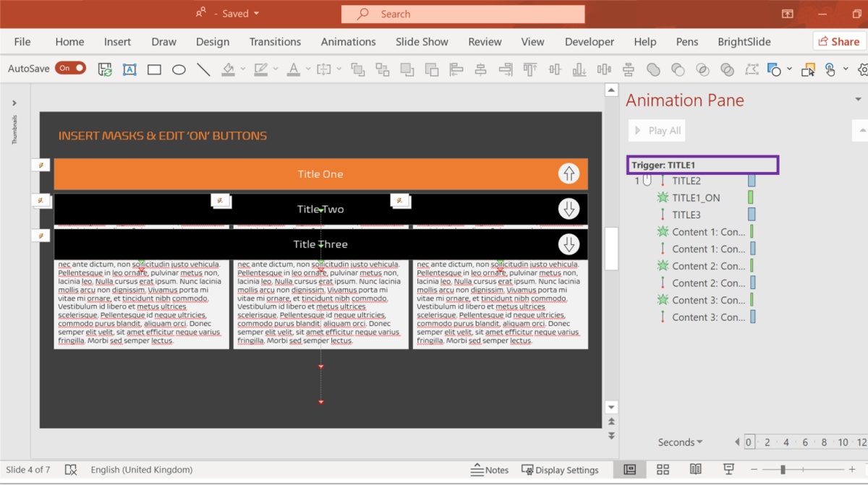Start Slide Show from status bar
868x488 pixels.
pos(728,470)
